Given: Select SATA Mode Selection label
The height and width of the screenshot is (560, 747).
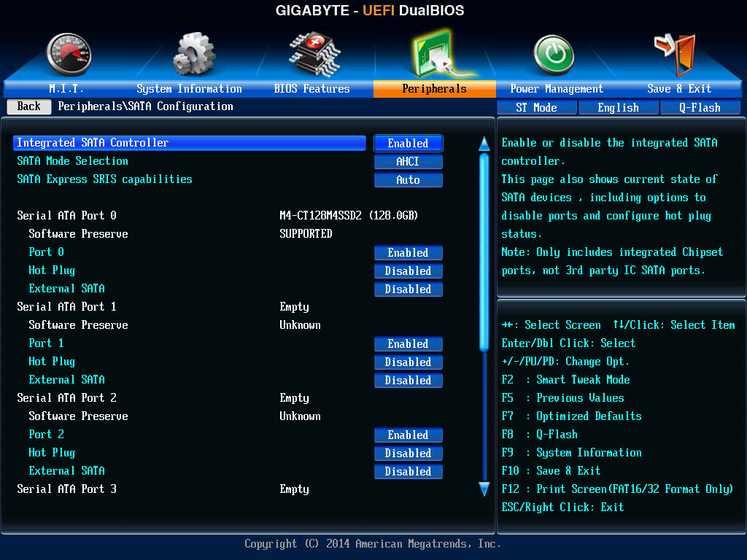Looking at the screenshot, I should point(72,161).
